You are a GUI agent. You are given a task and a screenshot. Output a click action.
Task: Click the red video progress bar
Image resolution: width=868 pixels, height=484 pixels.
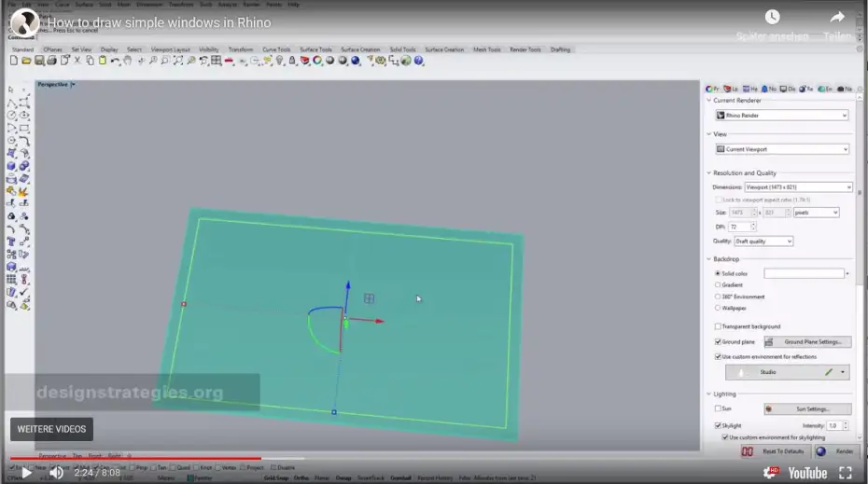coord(135,458)
